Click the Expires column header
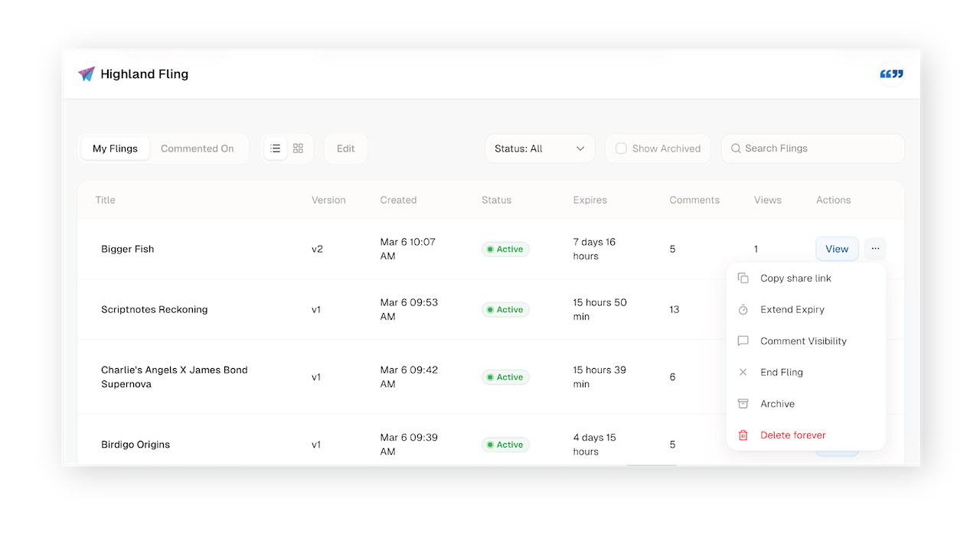This screenshot has height=551, width=980. tap(590, 201)
